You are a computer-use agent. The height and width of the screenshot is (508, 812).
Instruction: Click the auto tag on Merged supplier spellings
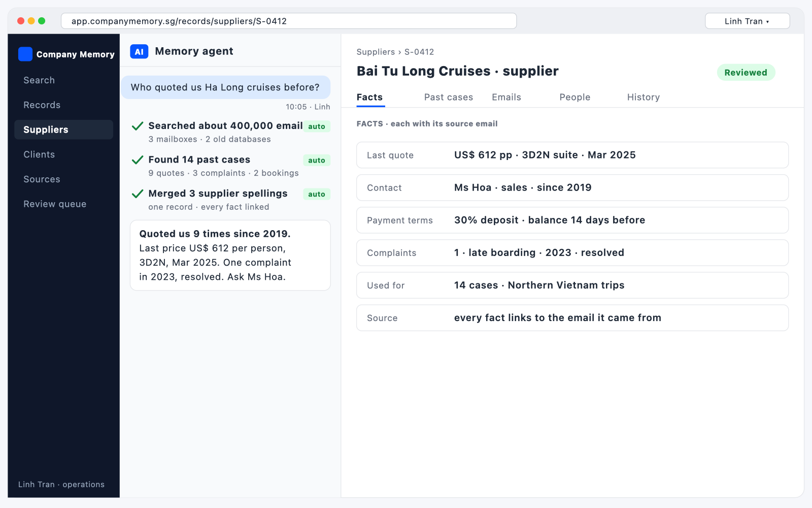[x=317, y=194]
